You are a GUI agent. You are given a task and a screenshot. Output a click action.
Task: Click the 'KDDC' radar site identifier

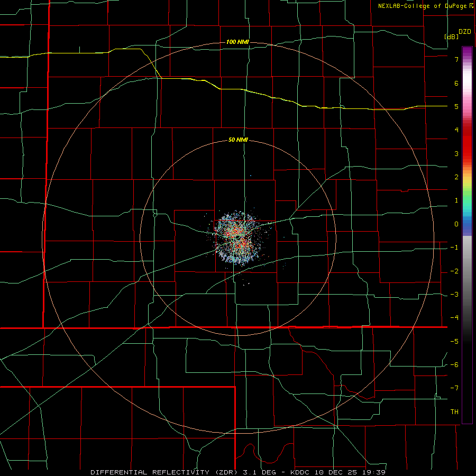pyautogui.click(x=300, y=472)
